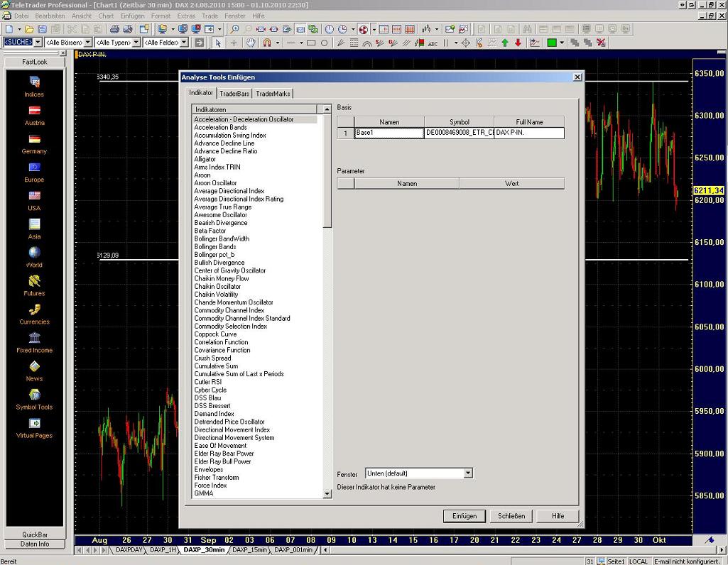Select the ABC text annotation tool
The image size is (728, 565).
tap(433, 43)
